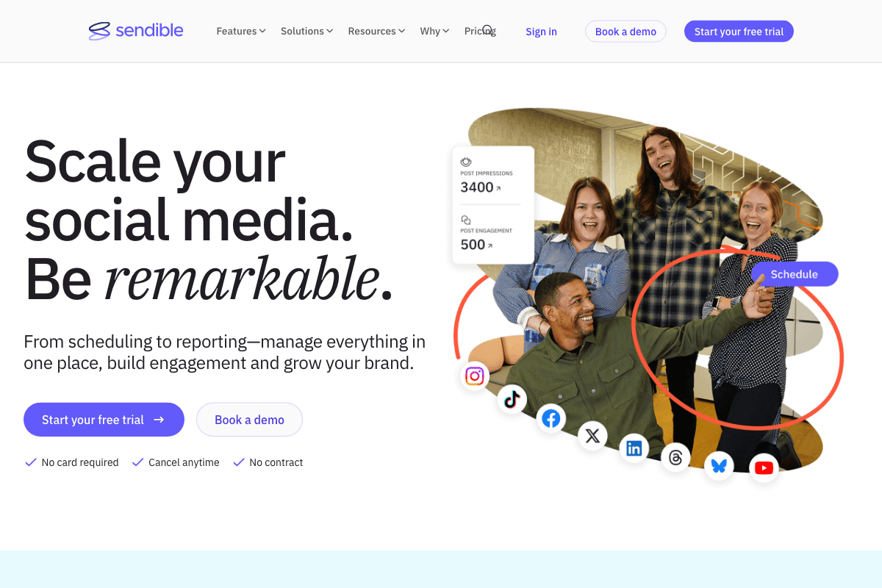The height and width of the screenshot is (588, 882).
Task: Click the LinkedIn icon
Action: pos(634,448)
